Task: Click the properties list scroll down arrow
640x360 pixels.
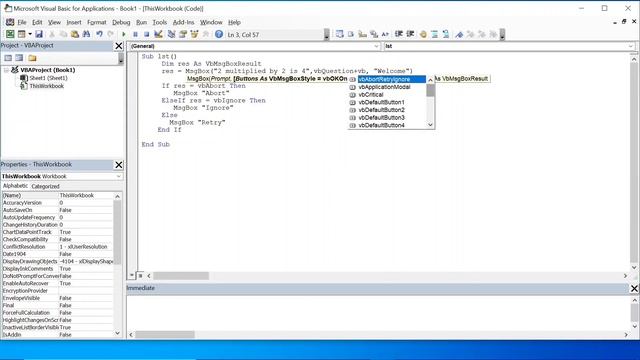Action: (118, 333)
